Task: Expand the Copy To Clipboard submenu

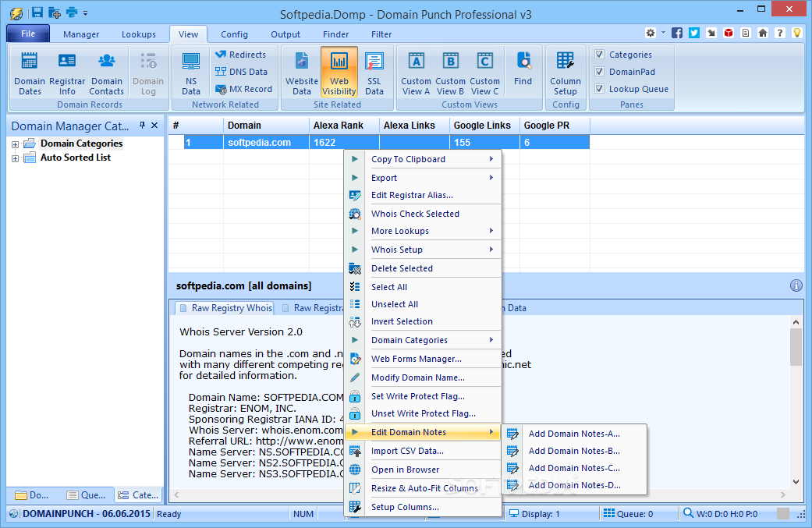Action: click(x=423, y=159)
